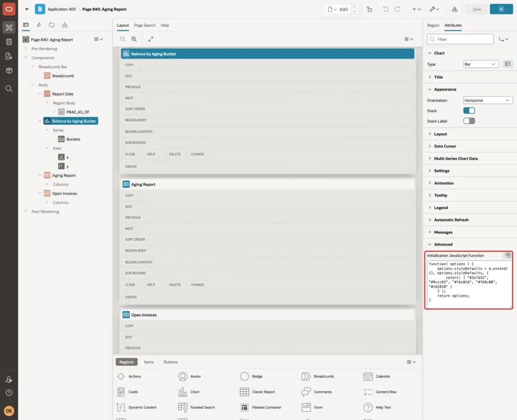The image size is (517, 420).
Task: Open the Gallery cube icon in sidebar
Action: pos(9,70)
